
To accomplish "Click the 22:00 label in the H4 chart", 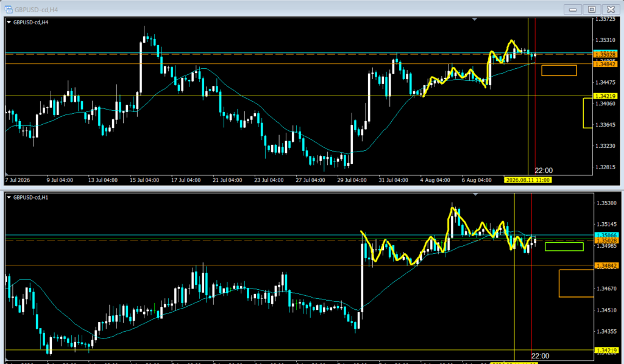I will [544, 170].
